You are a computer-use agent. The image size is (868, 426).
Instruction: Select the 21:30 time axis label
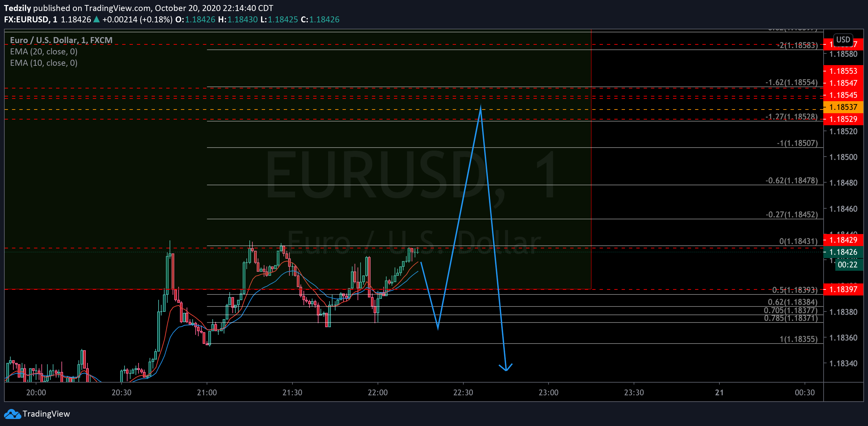click(x=292, y=393)
